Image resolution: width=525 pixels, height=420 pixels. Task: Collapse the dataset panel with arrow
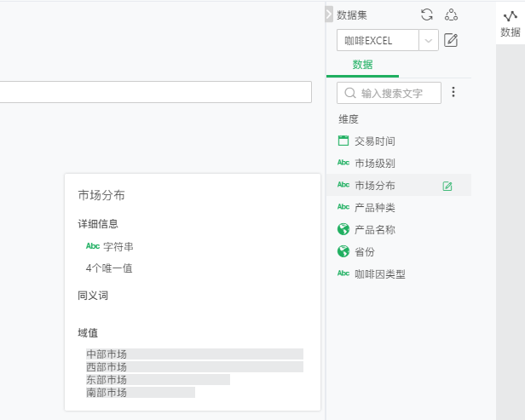click(330, 14)
